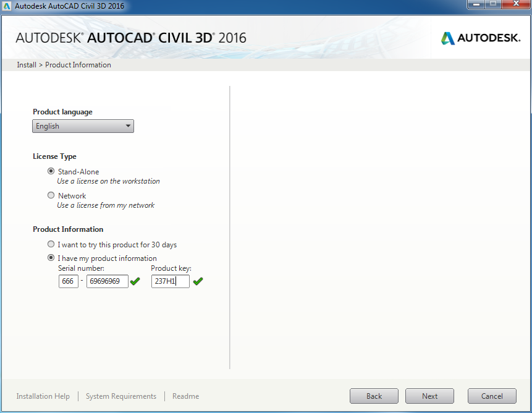Proceed with the Next button

(429, 396)
